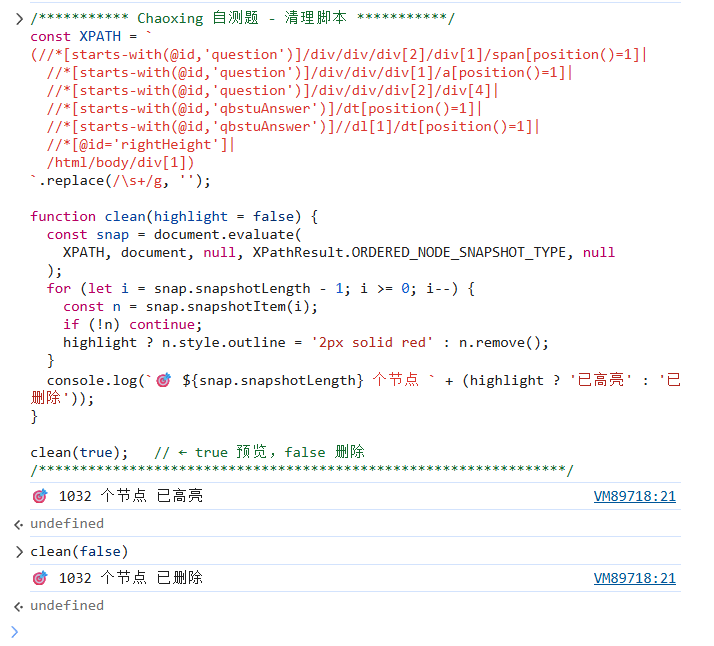This screenshot has width=714, height=646.
Task: Click the clean(true); call in the script
Action: coord(79,452)
